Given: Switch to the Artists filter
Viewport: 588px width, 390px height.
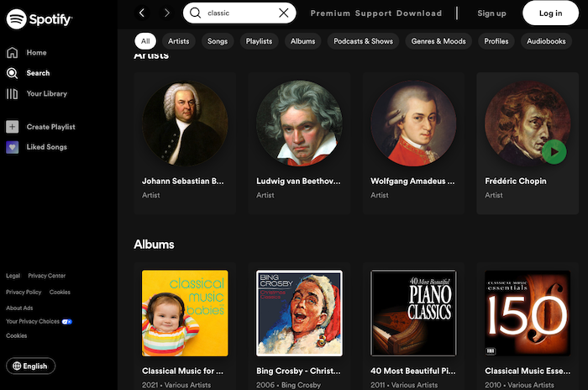Looking at the screenshot, I should coord(178,41).
